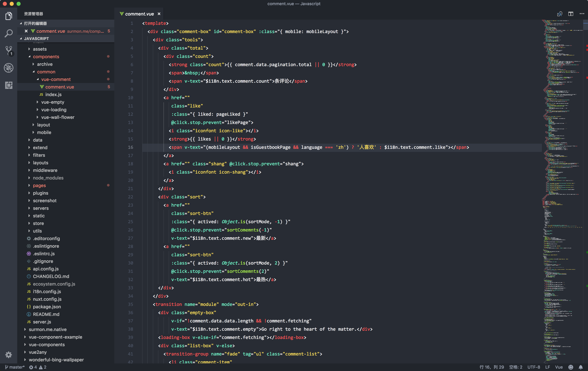Click the notifications bell in status bar

tap(581, 367)
